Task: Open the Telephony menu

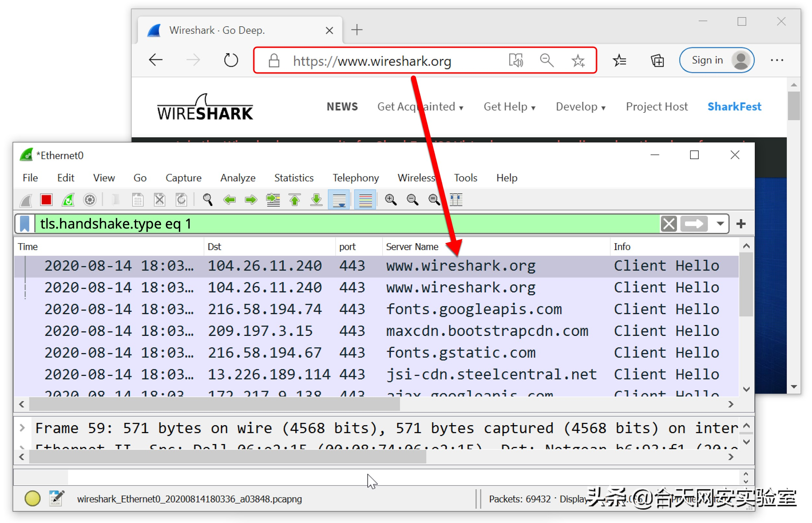Action: tap(356, 178)
